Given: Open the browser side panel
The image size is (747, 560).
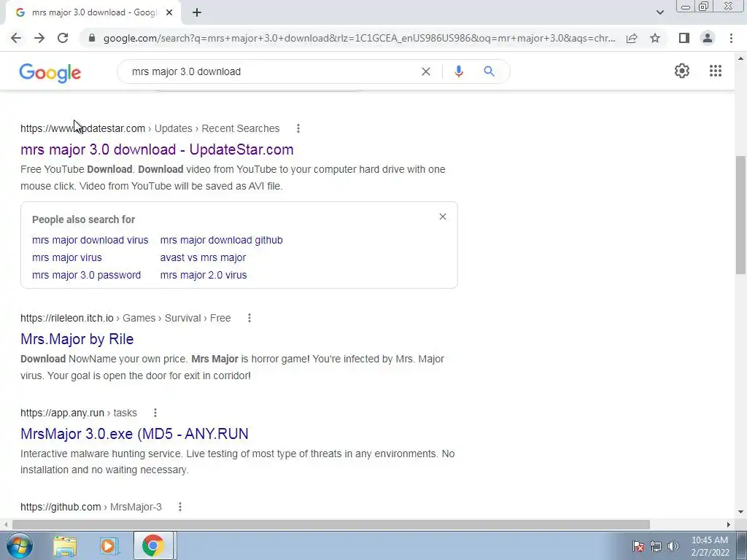Looking at the screenshot, I should point(684,38).
